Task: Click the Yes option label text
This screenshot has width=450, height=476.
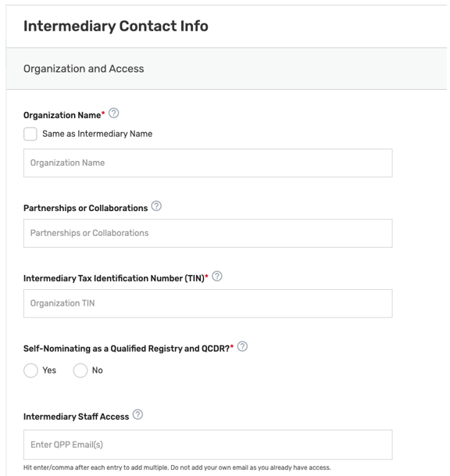Action: [49, 370]
